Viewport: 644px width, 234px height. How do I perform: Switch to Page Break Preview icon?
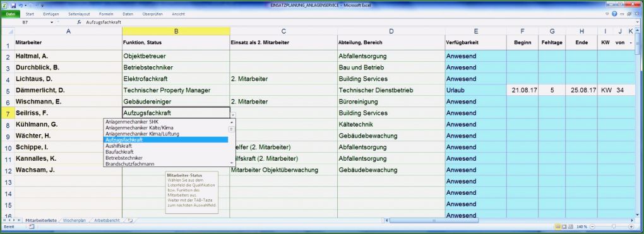click(x=571, y=226)
